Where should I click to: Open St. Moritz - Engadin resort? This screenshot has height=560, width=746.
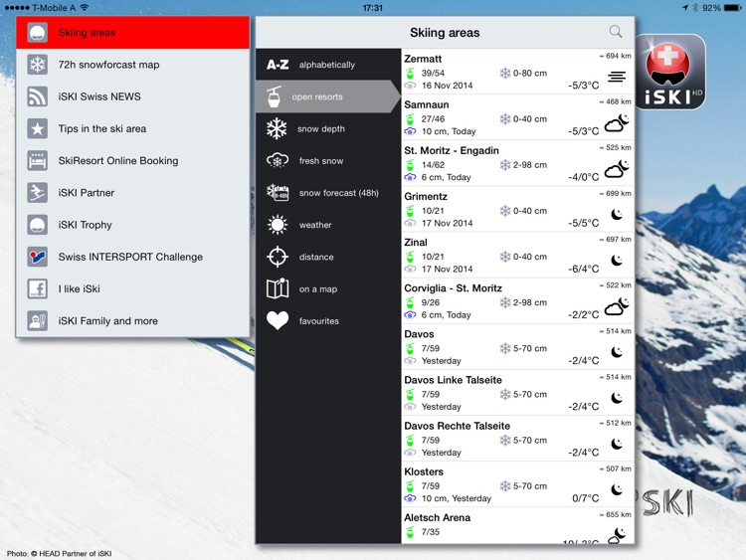[517, 163]
